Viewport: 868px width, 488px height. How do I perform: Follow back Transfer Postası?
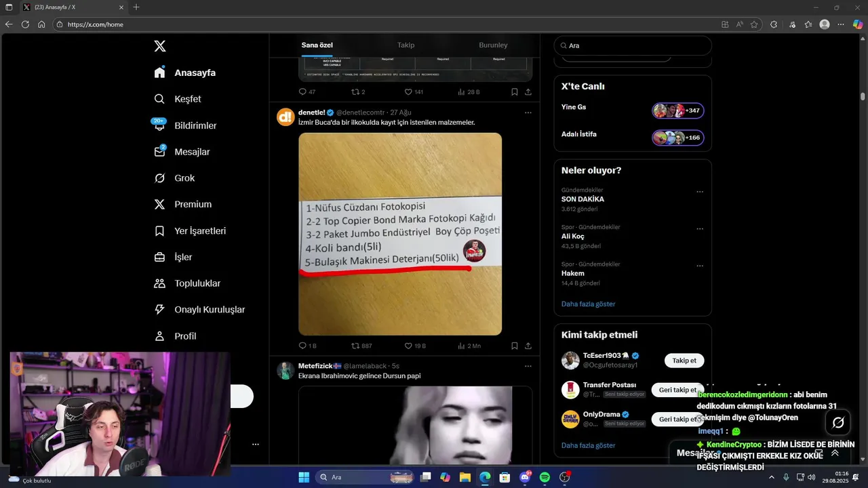click(677, 390)
